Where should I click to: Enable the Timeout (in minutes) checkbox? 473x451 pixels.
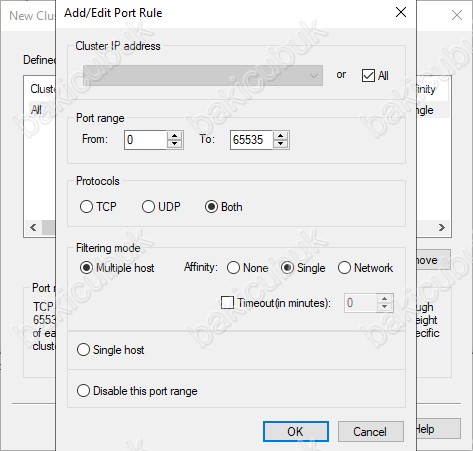[x=227, y=303]
